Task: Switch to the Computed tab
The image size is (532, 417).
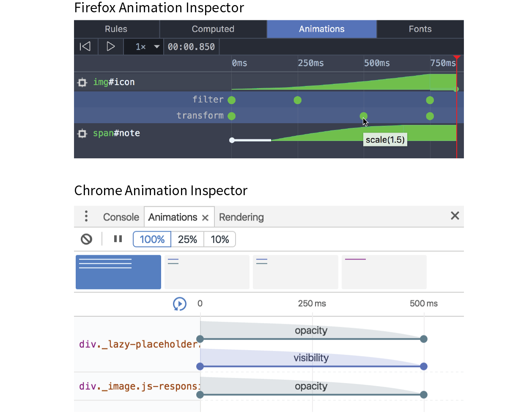Action: [213, 29]
